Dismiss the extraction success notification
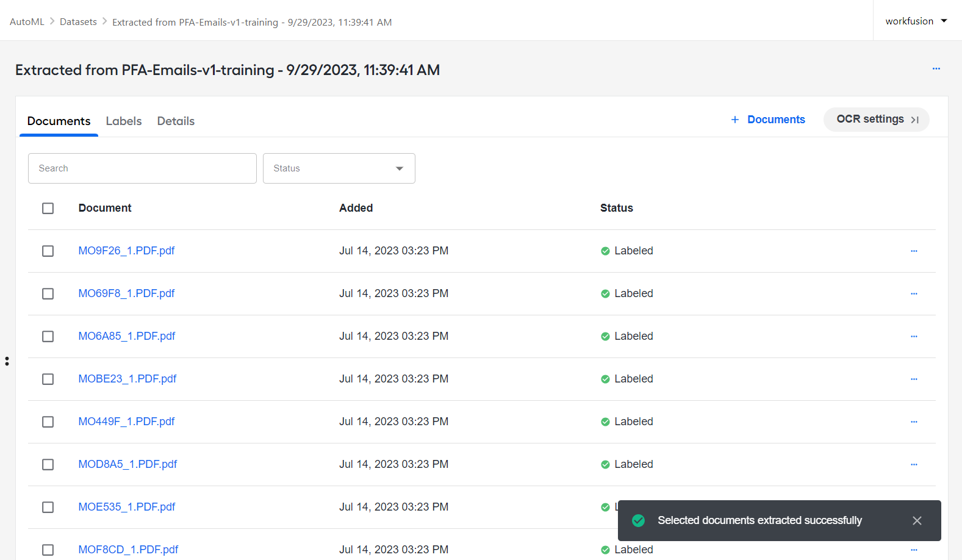 pos(917,520)
